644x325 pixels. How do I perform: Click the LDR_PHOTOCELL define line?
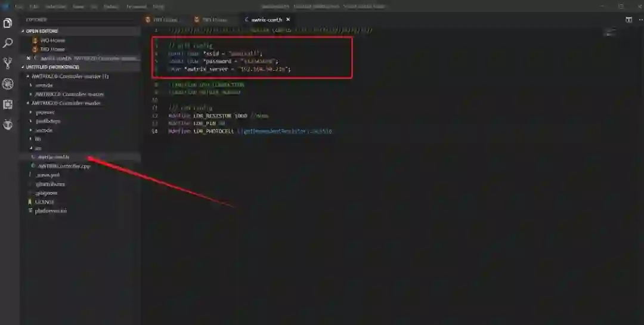(250, 131)
